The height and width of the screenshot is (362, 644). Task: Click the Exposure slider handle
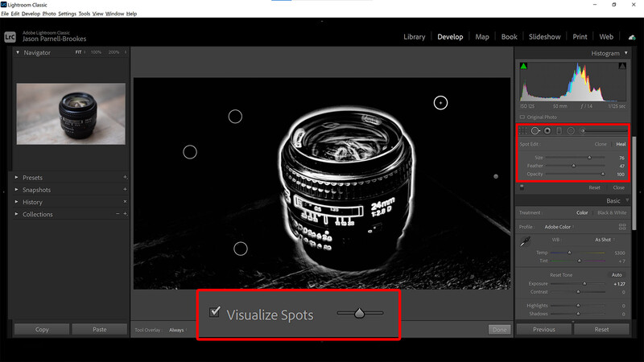[x=584, y=284]
